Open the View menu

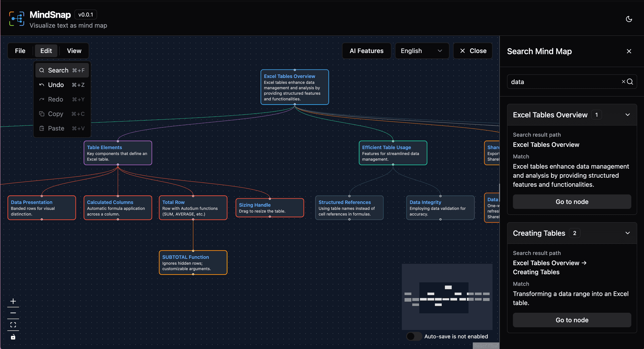click(74, 51)
